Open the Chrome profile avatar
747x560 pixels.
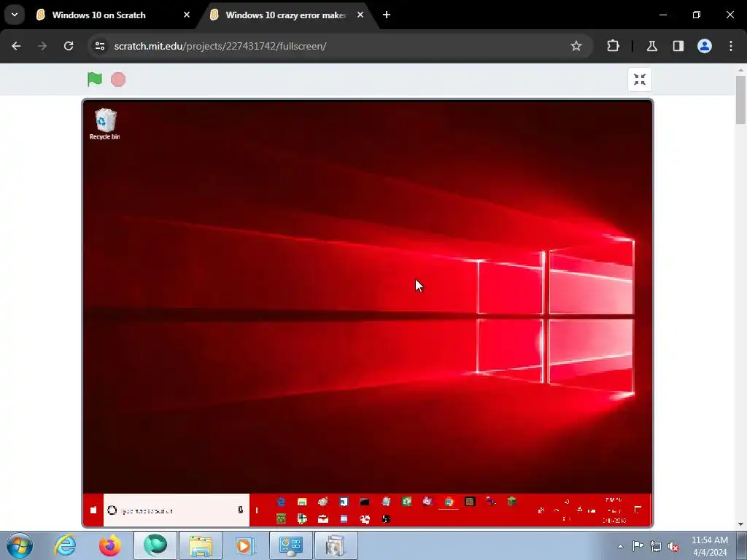(x=705, y=46)
